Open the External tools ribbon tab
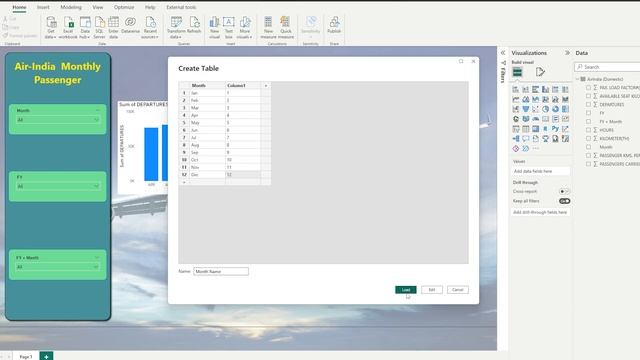 pyautogui.click(x=181, y=7)
